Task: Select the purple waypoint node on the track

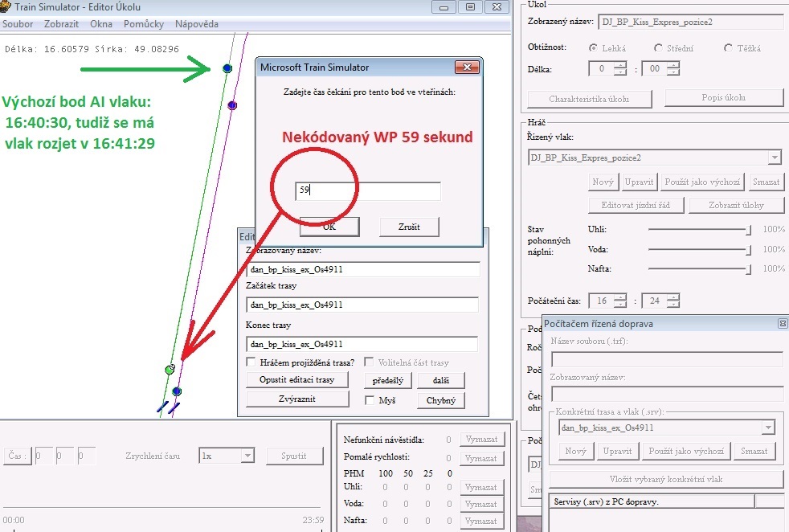Action: coord(232,105)
